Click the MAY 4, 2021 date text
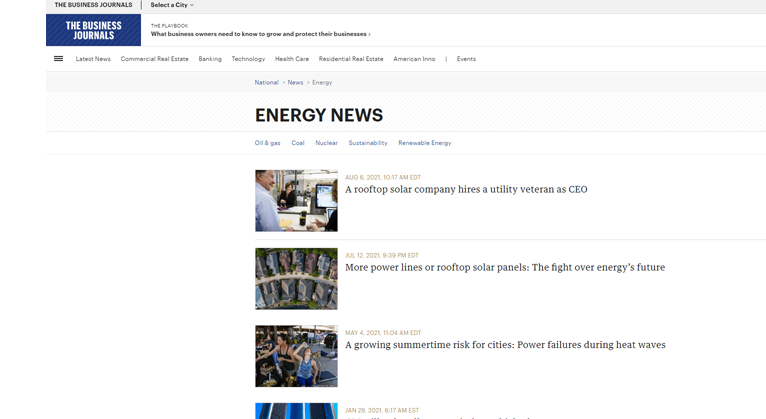The image size is (766, 419). [x=383, y=333]
